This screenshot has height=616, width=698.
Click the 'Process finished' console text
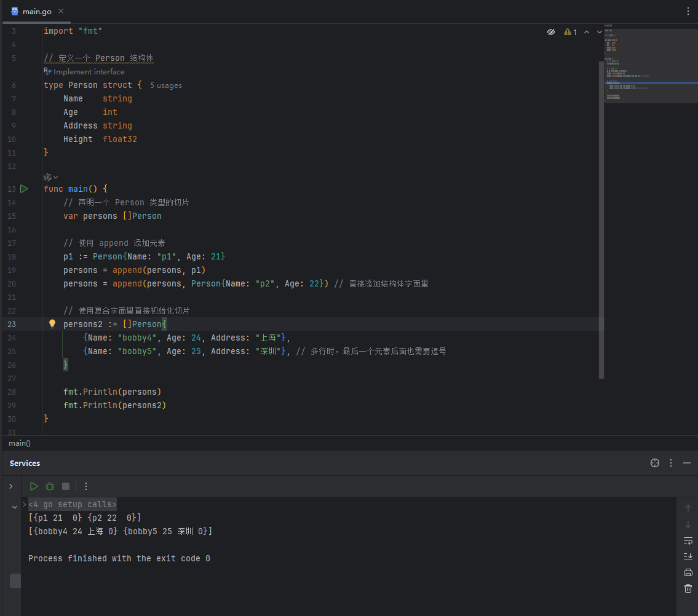119,559
